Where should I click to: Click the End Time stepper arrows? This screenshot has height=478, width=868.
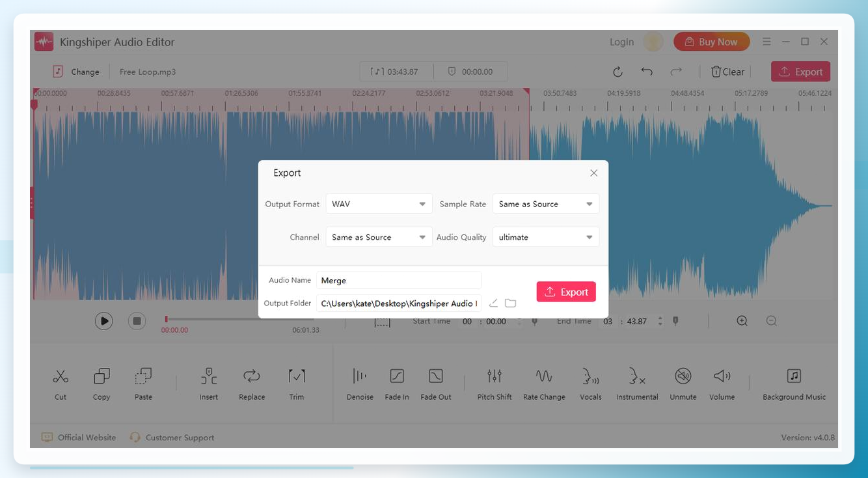point(660,321)
